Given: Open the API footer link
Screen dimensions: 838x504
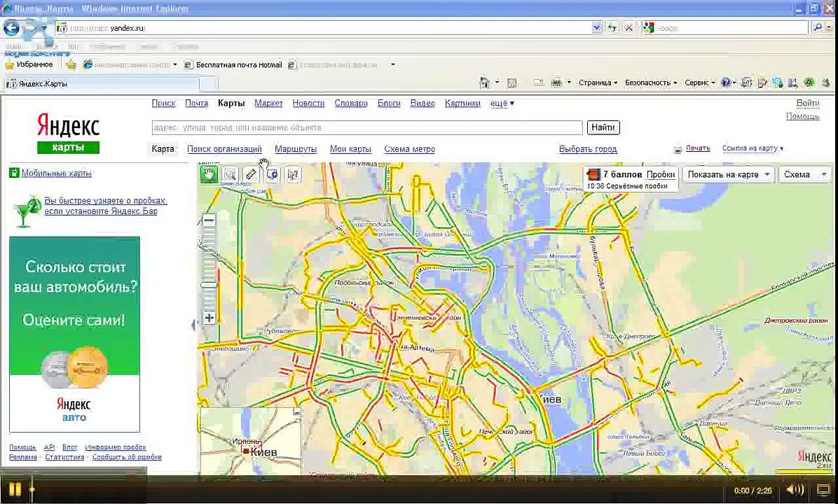Looking at the screenshot, I should (x=49, y=447).
